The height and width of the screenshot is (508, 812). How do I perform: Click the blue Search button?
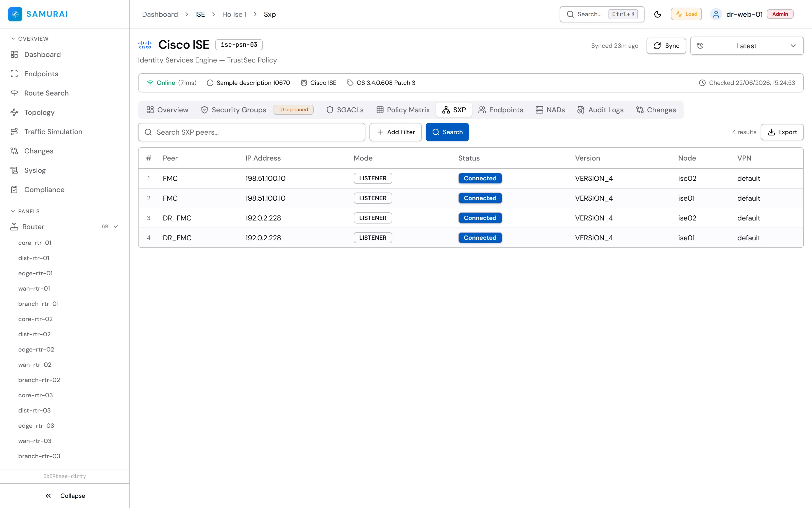(447, 132)
